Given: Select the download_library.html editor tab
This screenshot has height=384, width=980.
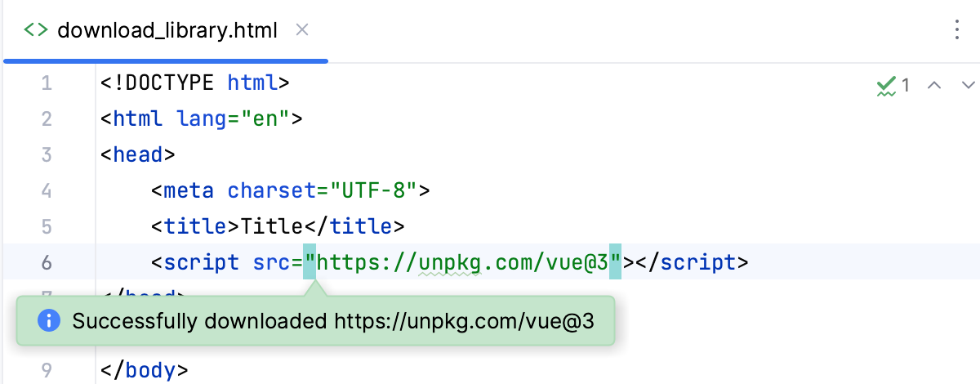Looking at the screenshot, I should coord(167,31).
